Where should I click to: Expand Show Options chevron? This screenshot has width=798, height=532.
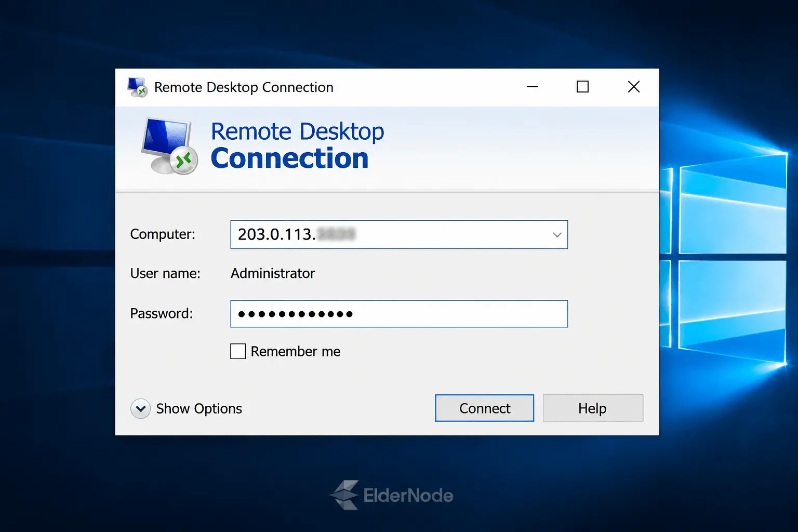tap(140, 409)
